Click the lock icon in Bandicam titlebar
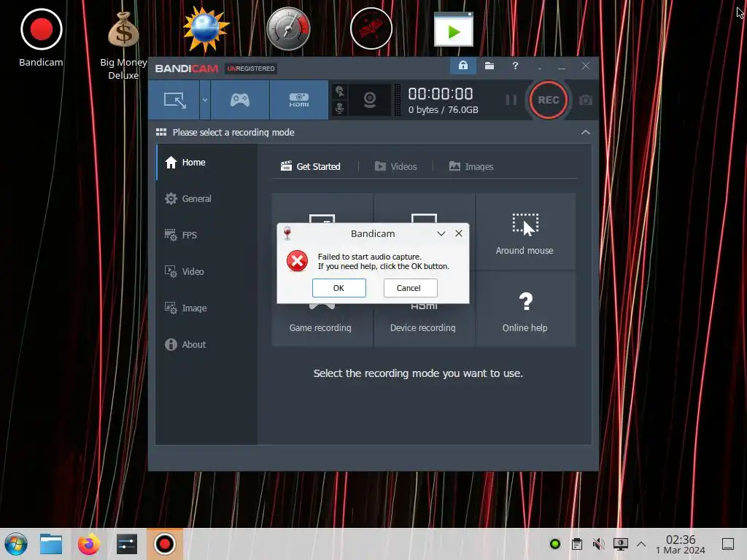Image resolution: width=747 pixels, height=560 pixels. tap(463, 66)
